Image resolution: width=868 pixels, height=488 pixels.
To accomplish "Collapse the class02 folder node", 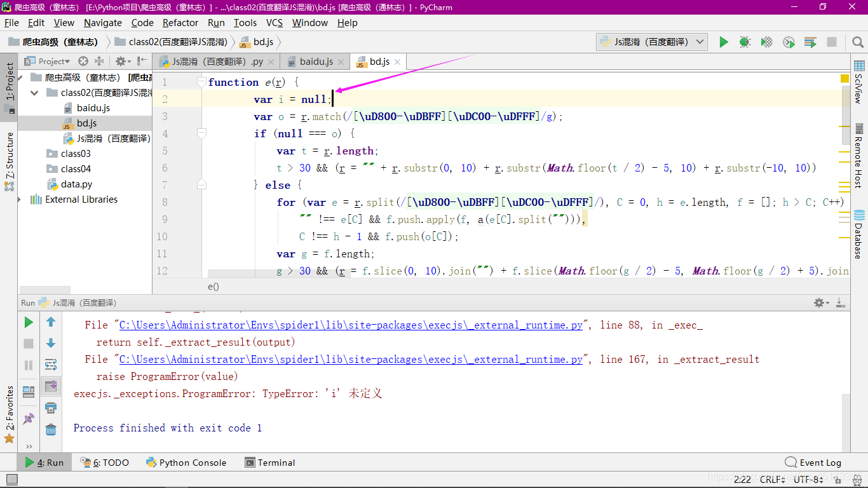I will [34, 93].
